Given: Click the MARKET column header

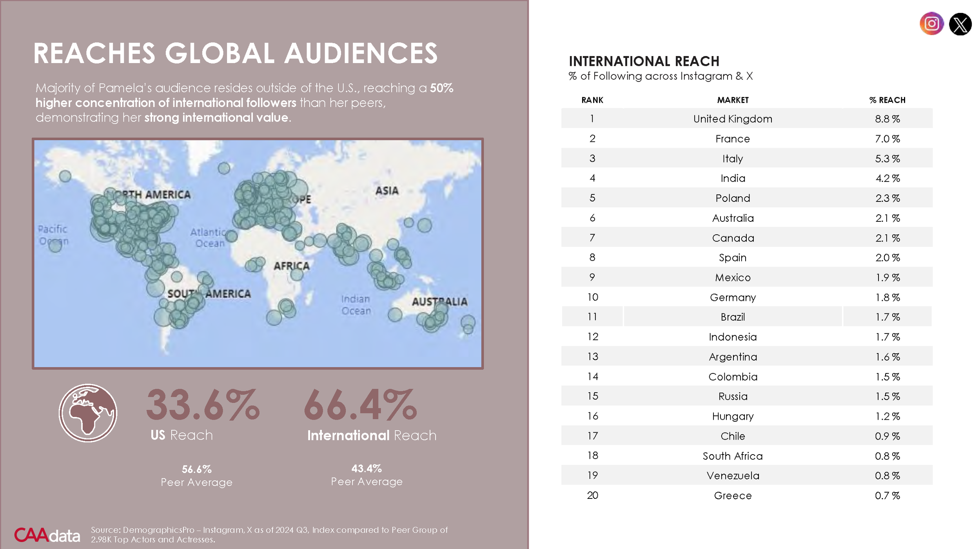Looking at the screenshot, I should tap(732, 100).
